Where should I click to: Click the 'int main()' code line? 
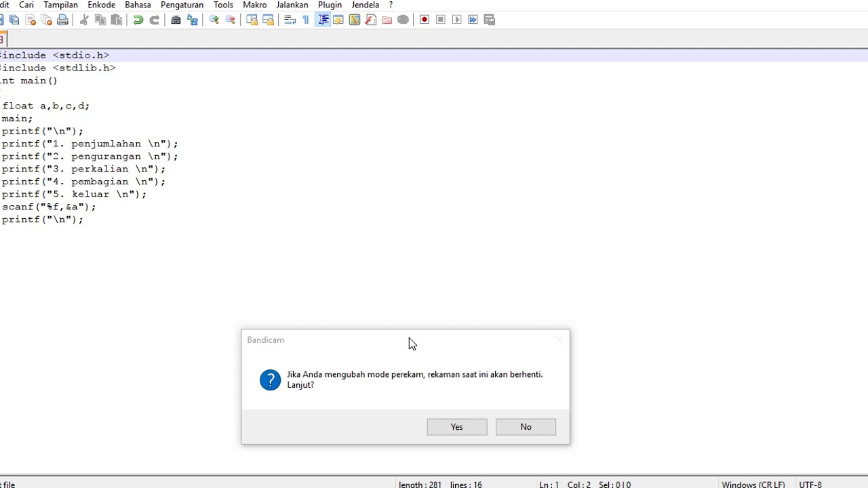pos(28,81)
